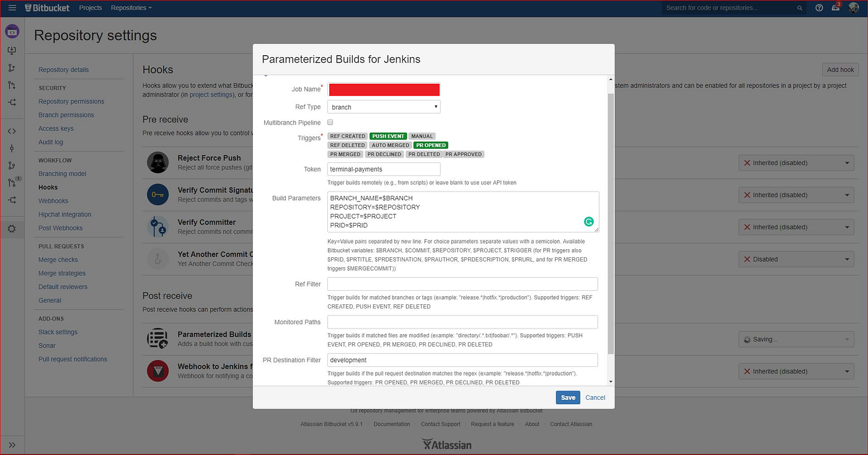The height and width of the screenshot is (455, 868).
Task: Enable the Multibranch Pipeline checkbox
Action: (x=331, y=122)
